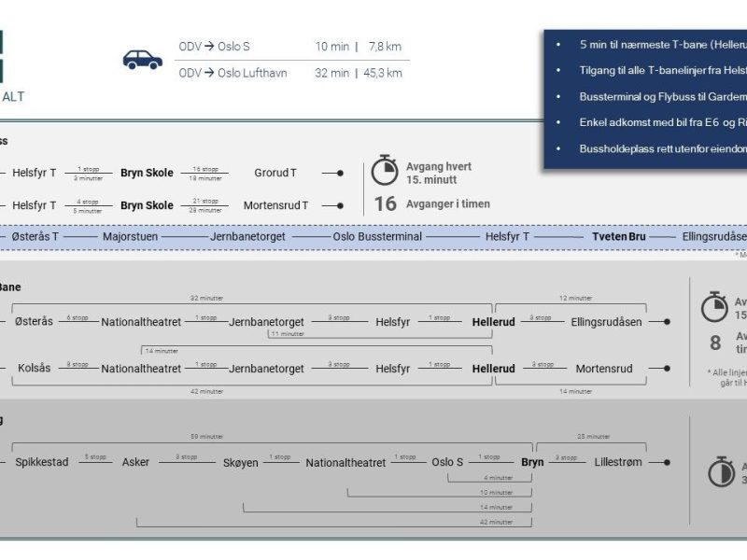
Task: Select the 'ODV → Oslo Lufthavn' driving route
Action: [x=233, y=73]
